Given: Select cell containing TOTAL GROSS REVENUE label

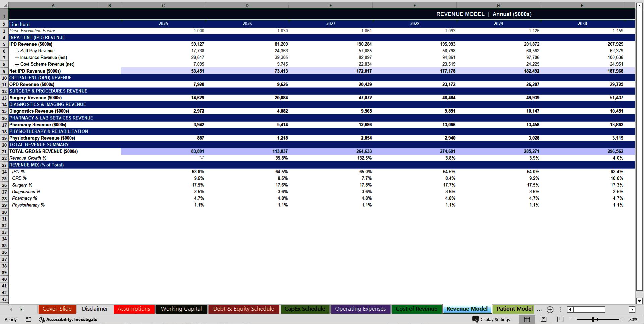Looking at the screenshot, I should 44,151.
